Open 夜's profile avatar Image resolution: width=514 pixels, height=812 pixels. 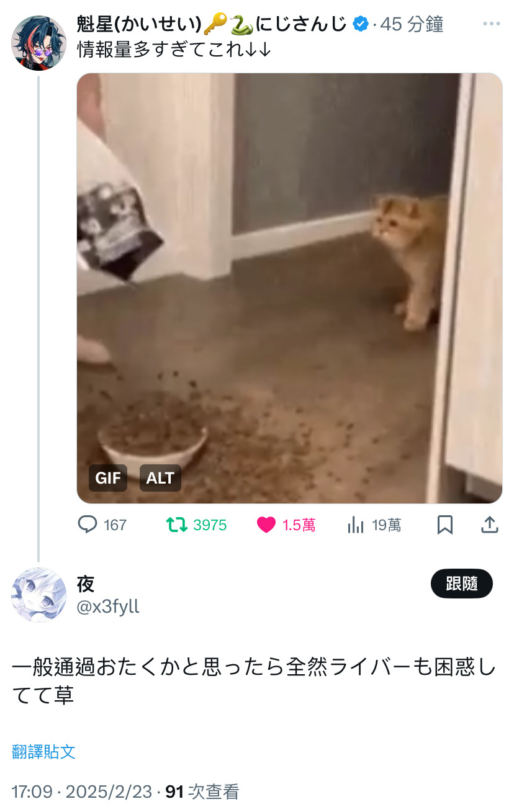click(x=38, y=595)
